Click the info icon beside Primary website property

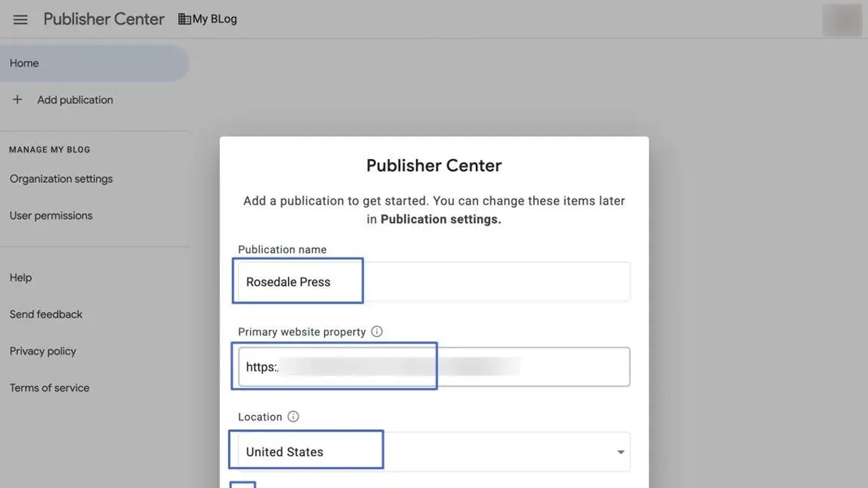(377, 332)
